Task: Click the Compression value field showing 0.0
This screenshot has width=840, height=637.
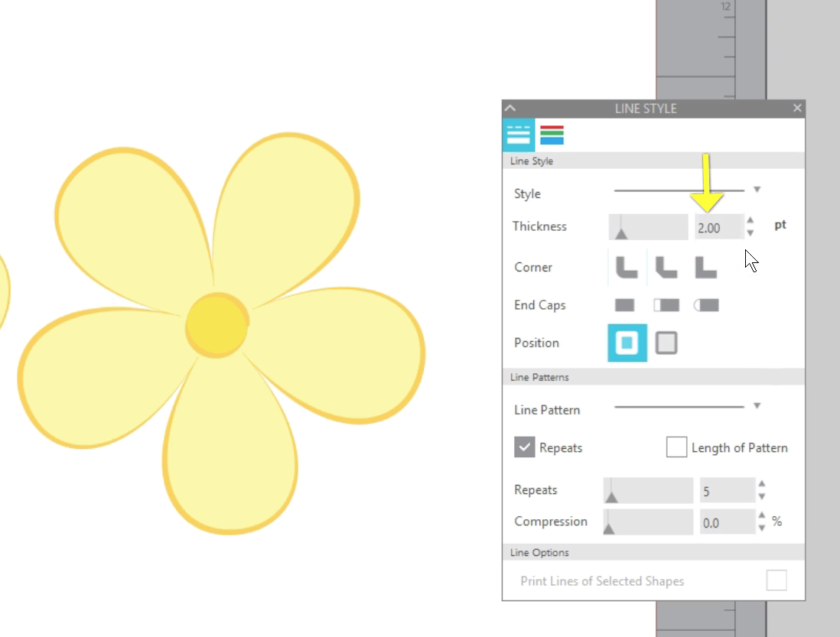Action: [x=727, y=522]
